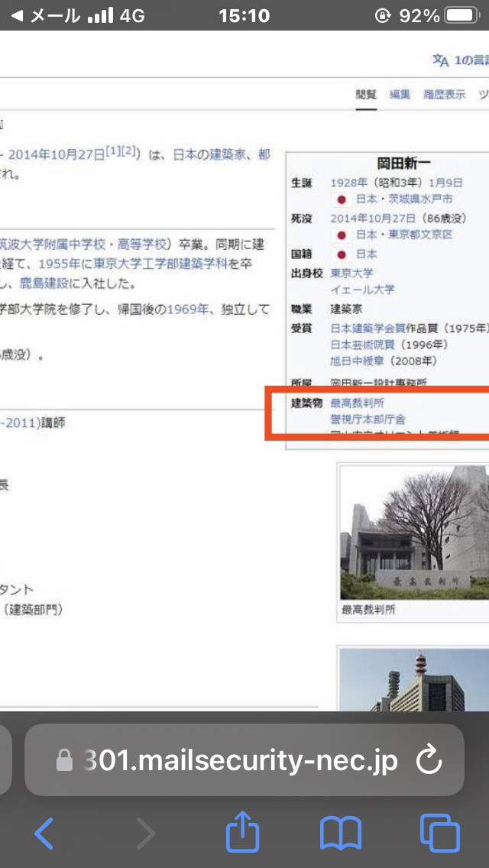Tap the language translation icon
Viewport: 489px width, 868px height.
[x=441, y=60]
